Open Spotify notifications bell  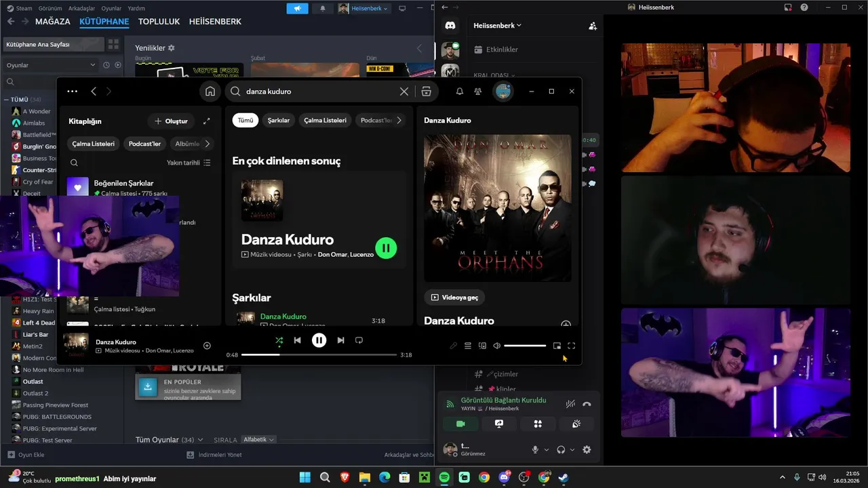[x=459, y=91]
